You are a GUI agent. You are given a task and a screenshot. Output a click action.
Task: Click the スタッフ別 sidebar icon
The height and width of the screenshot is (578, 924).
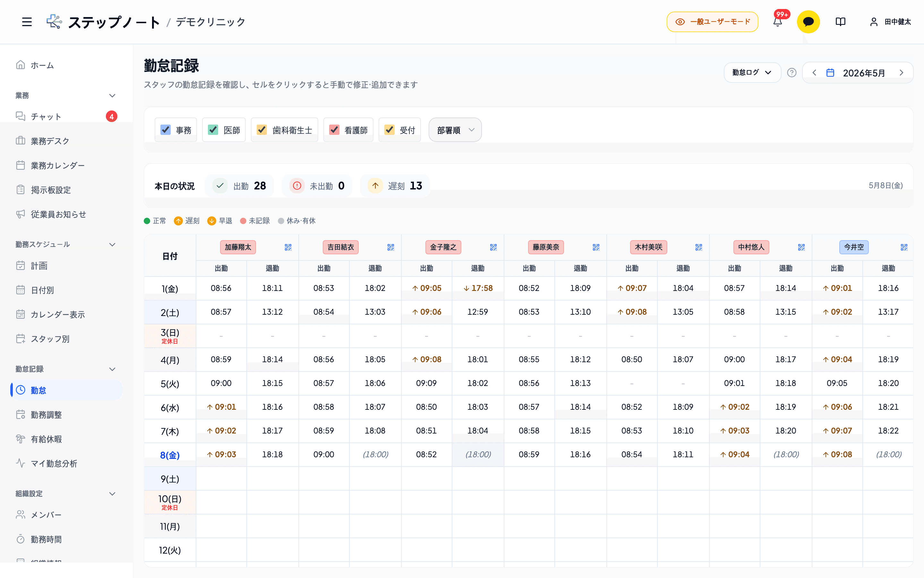pos(21,339)
